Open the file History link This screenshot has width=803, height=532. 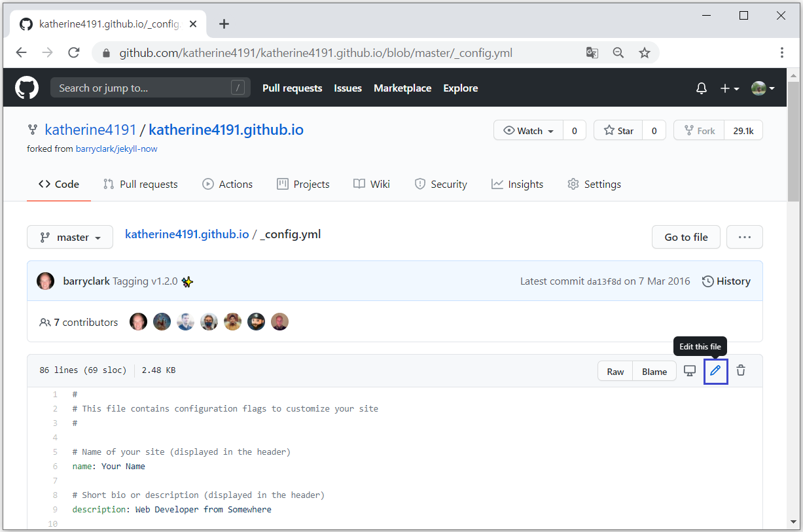coord(726,281)
